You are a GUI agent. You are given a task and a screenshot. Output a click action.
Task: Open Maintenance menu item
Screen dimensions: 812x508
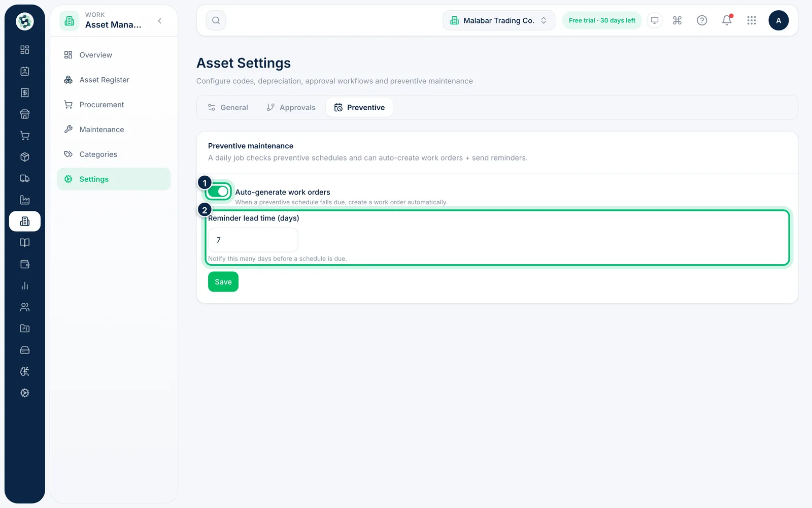114,130
